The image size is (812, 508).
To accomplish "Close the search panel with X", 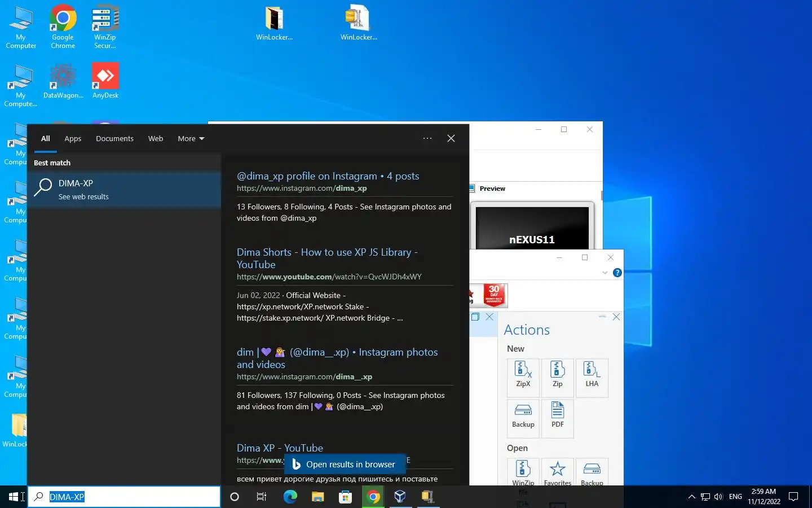I will click(x=451, y=138).
